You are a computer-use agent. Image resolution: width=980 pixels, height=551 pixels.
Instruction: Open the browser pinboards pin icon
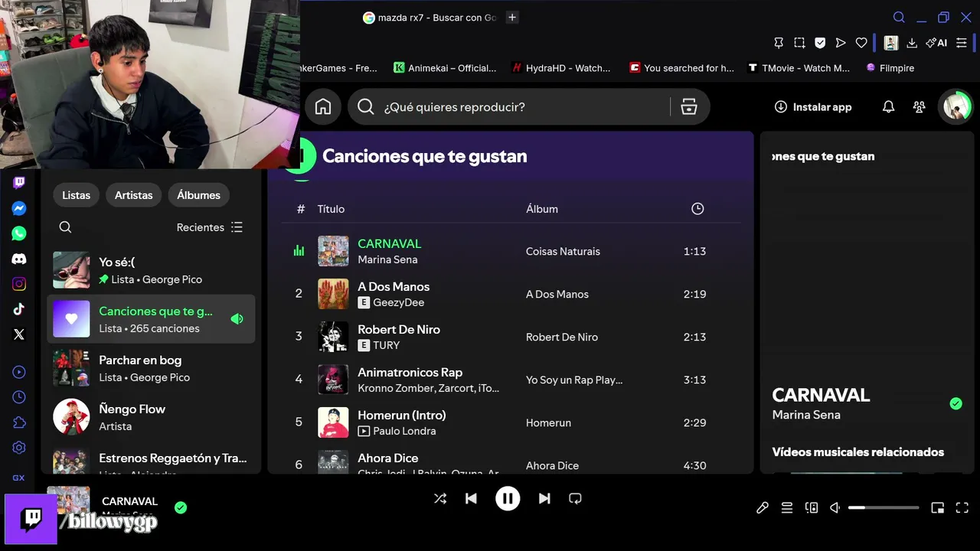click(x=779, y=43)
